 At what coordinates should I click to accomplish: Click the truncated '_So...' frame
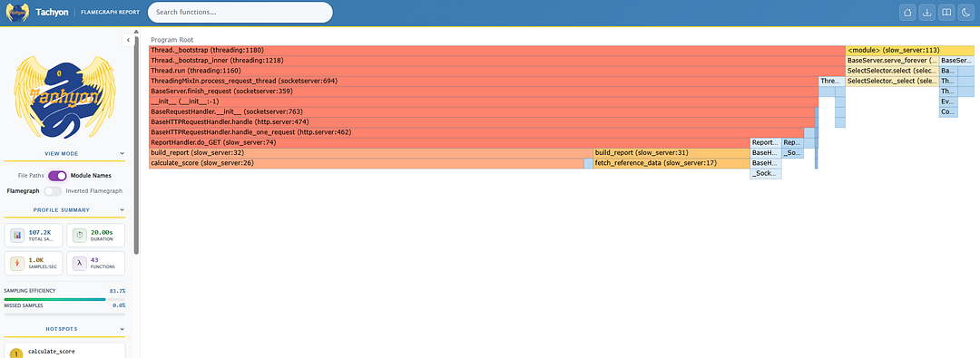[792, 152]
